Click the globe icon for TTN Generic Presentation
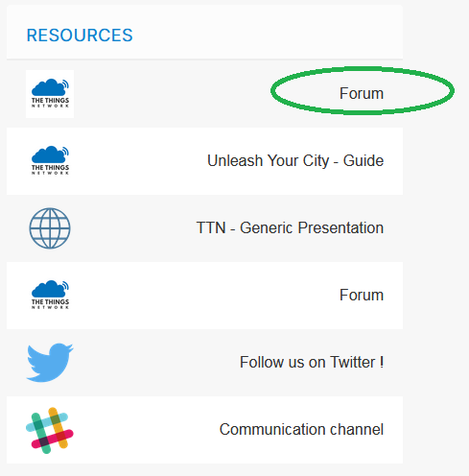This screenshot has height=476, width=469. (50, 228)
